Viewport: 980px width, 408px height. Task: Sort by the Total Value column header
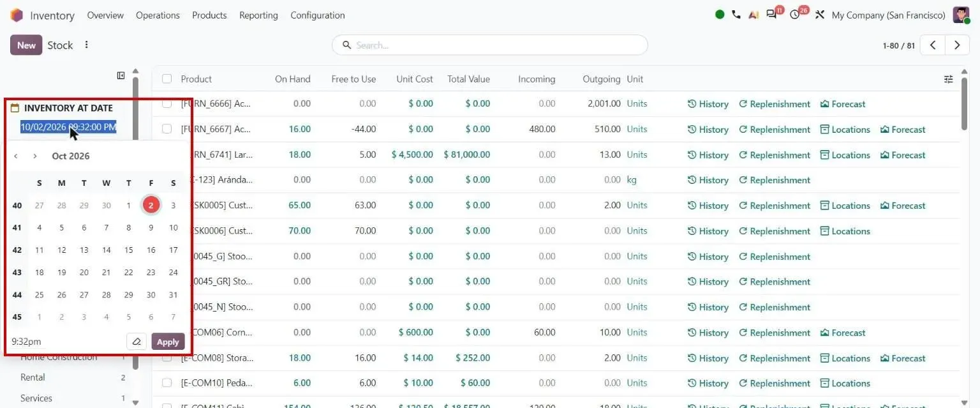point(468,79)
